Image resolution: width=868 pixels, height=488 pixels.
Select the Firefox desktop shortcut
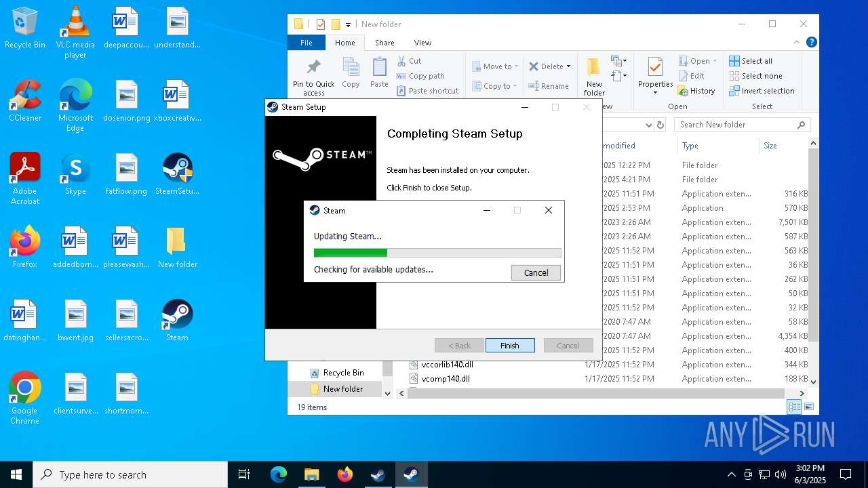pyautogui.click(x=25, y=247)
